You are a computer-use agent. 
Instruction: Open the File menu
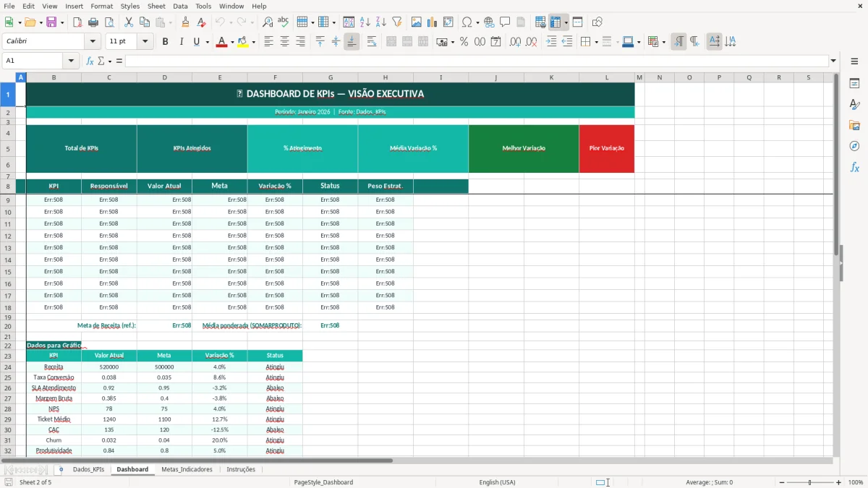pos(9,6)
